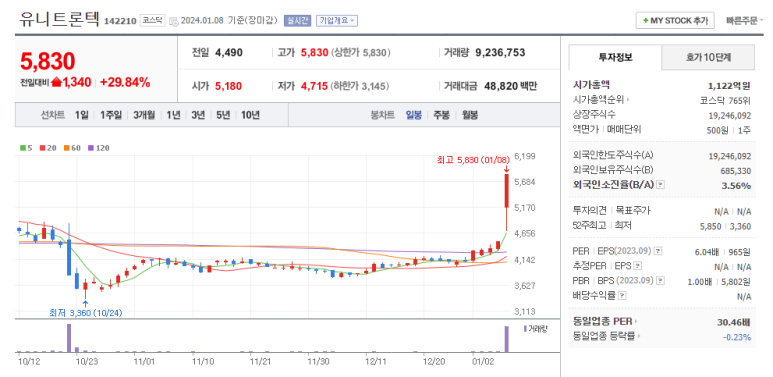The width and height of the screenshot is (773, 377).
Task: Open the 빠른주문 dropdown
Action: (x=744, y=21)
